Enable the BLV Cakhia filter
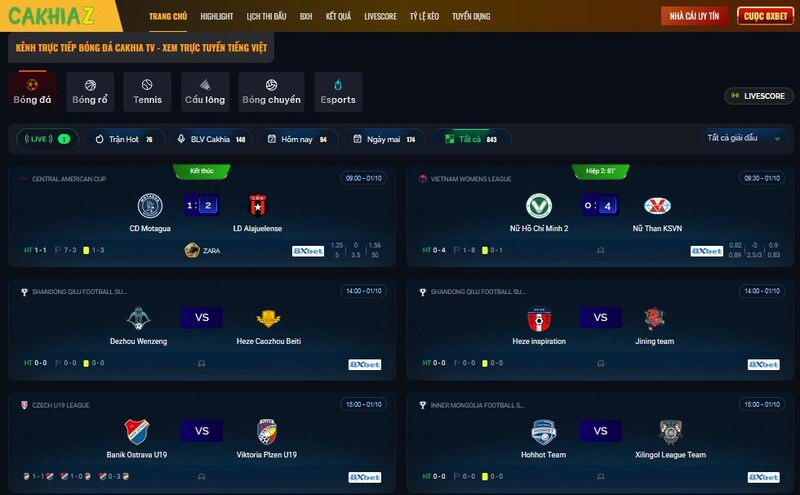 click(x=212, y=139)
